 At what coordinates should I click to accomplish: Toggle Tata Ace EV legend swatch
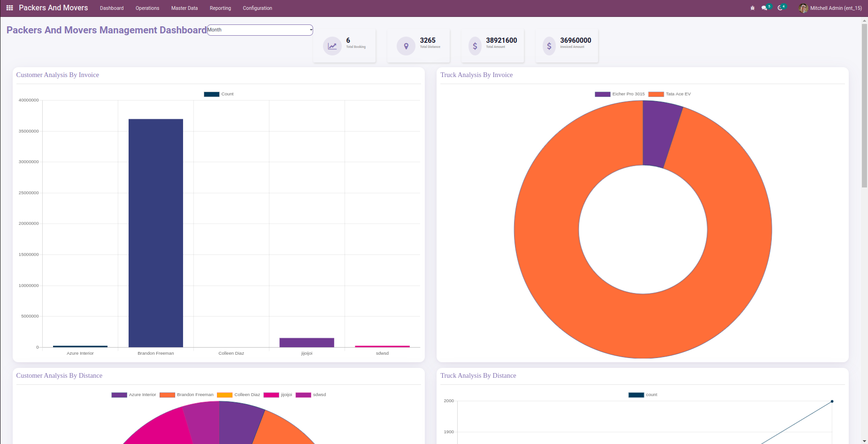(x=656, y=94)
